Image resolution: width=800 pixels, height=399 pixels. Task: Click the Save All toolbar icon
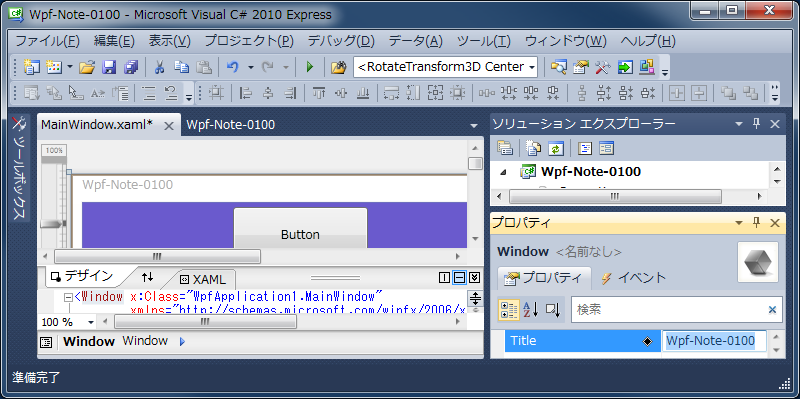[131, 67]
